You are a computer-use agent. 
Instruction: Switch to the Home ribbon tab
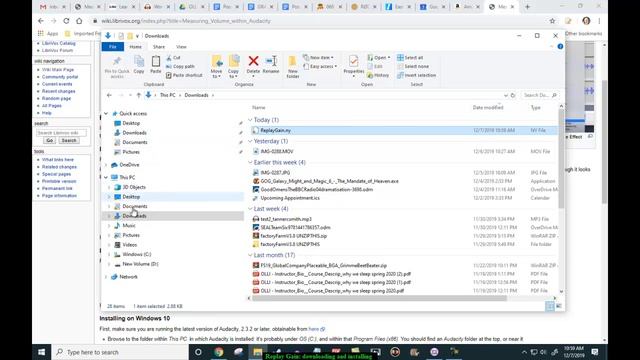point(136,47)
